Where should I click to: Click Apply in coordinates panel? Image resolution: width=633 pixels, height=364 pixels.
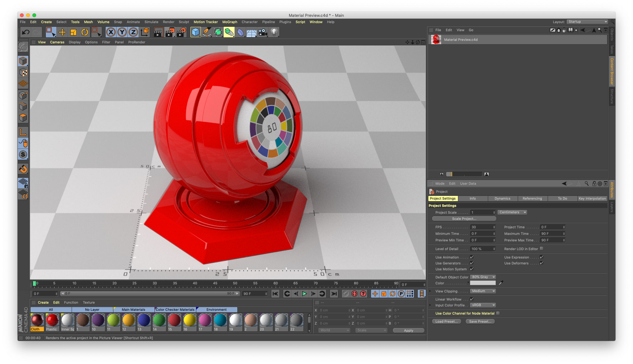(408, 331)
